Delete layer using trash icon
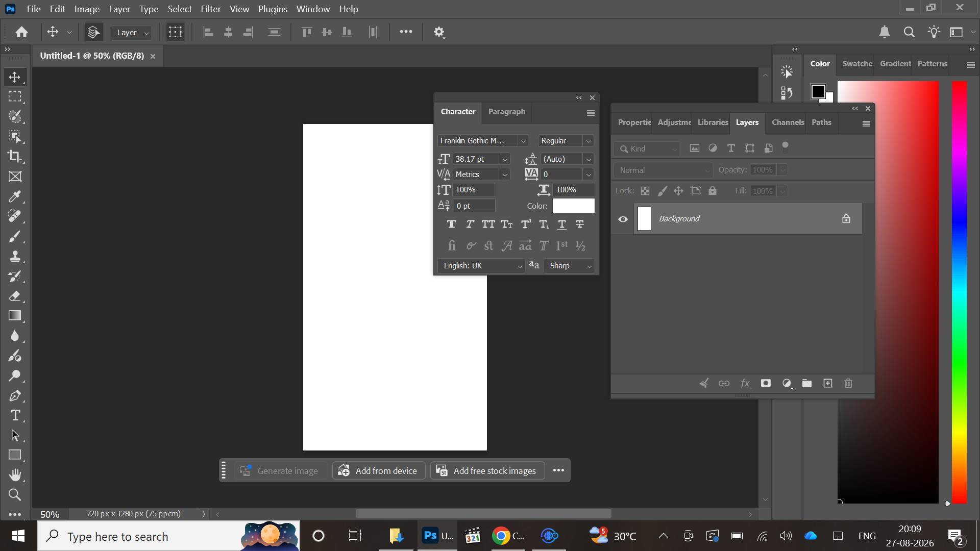This screenshot has width=980, height=551. (848, 383)
